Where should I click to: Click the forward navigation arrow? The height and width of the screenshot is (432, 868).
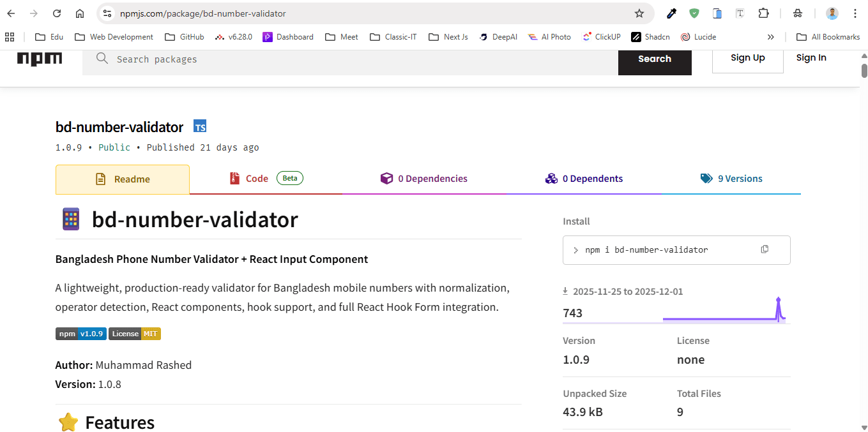click(x=34, y=13)
